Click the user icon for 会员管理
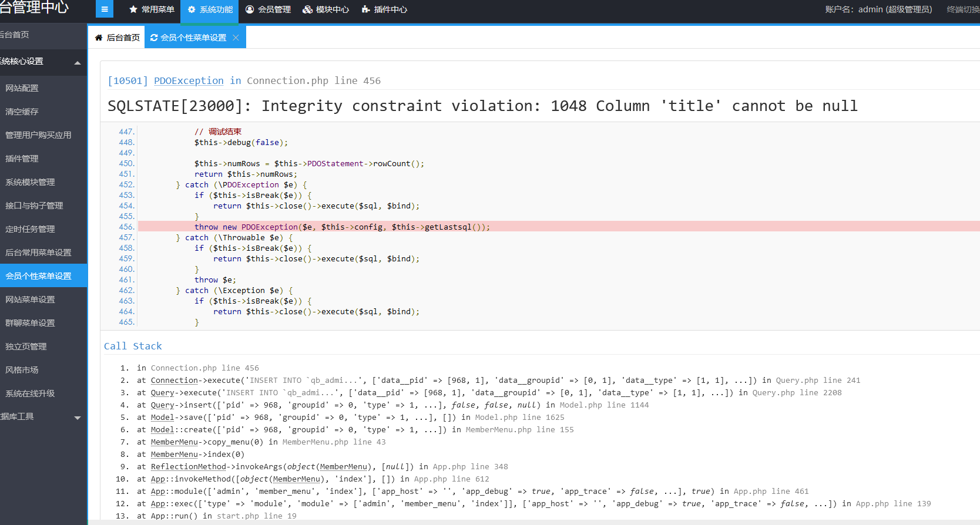Screen dimensions: 980x525 click(x=250, y=9)
